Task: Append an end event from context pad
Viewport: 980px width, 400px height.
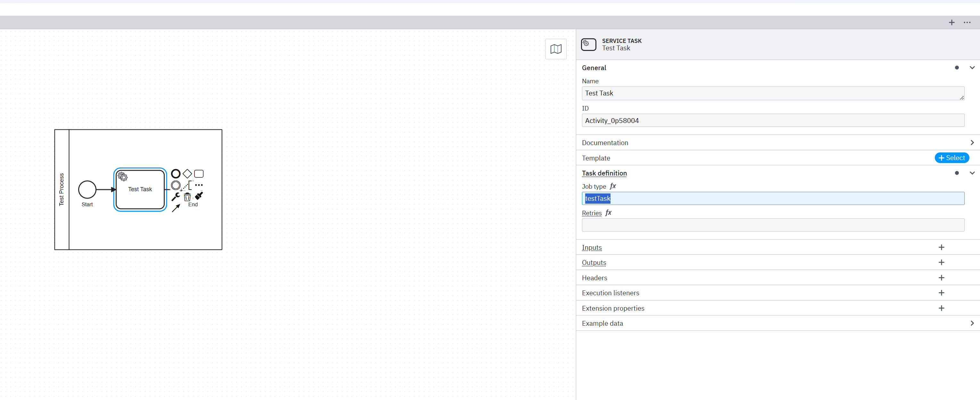Action: point(175,174)
